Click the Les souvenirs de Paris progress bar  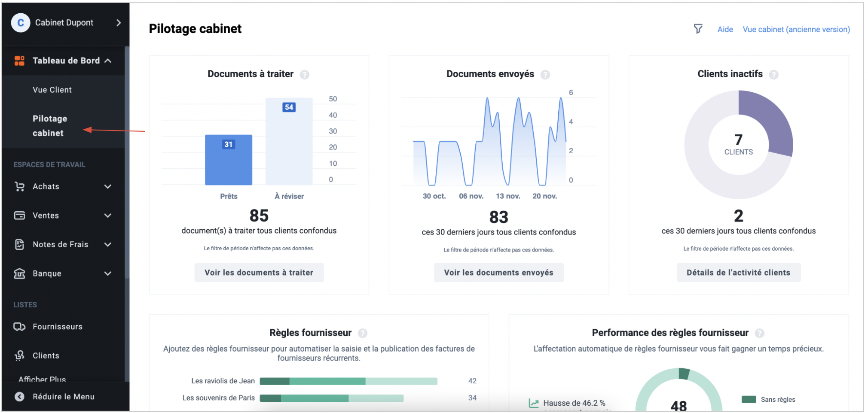tap(331, 398)
